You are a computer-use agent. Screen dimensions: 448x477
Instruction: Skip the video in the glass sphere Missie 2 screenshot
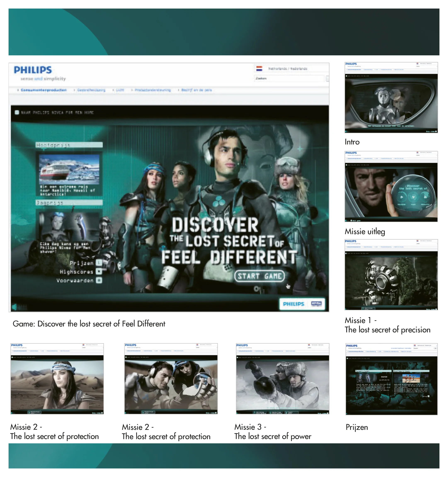211,413
